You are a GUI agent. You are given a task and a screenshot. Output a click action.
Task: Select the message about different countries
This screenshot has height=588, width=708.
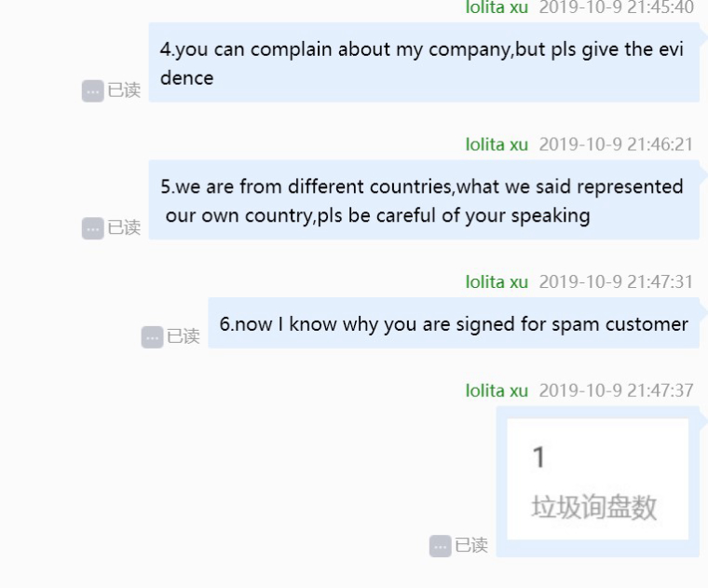pyautogui.click(x=424, y=199)
